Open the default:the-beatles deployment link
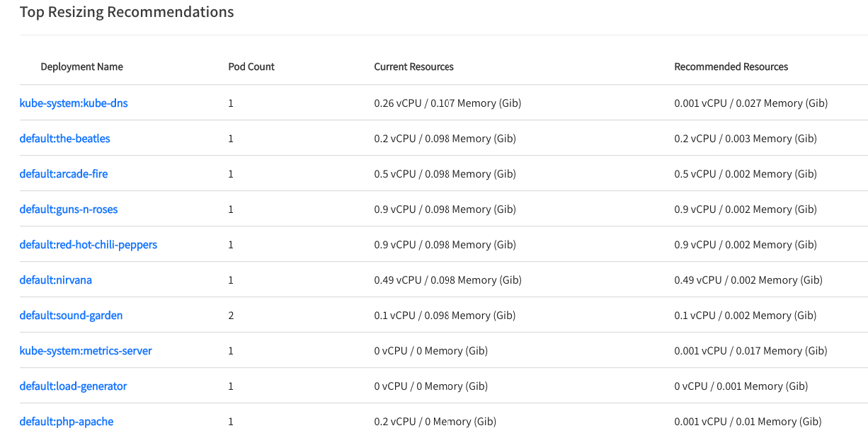 pyautogui.click(x=65, y=139)
